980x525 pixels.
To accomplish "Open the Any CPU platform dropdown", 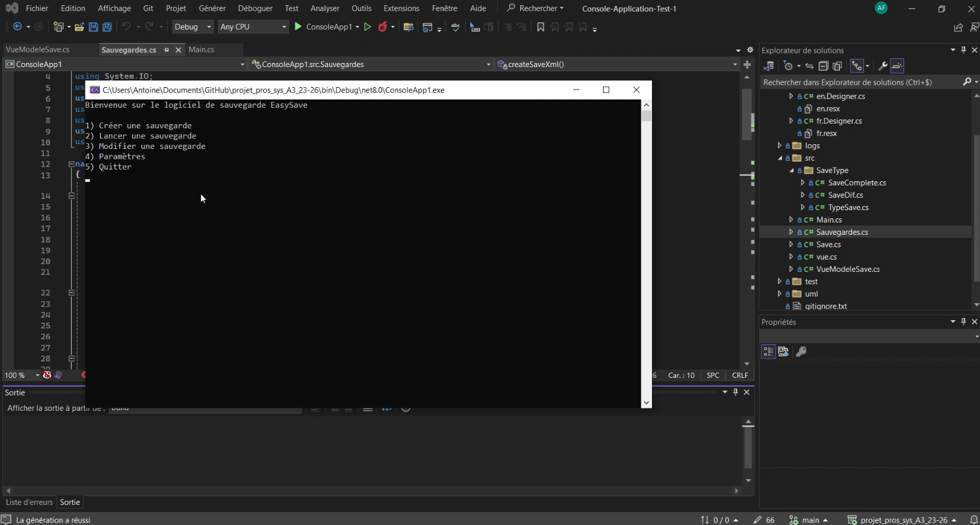I will [x=253, y=27].
